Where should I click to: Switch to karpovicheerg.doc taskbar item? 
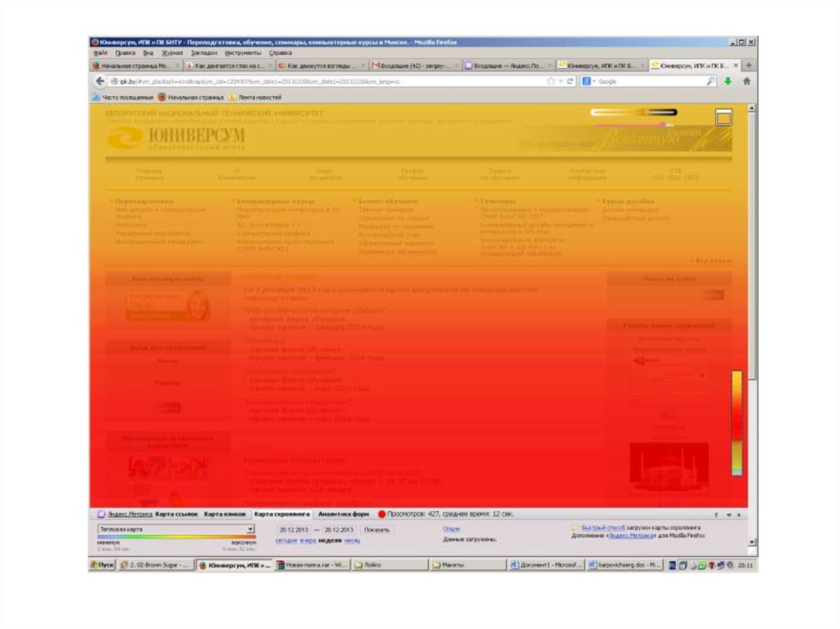click(x=624, y=565)
